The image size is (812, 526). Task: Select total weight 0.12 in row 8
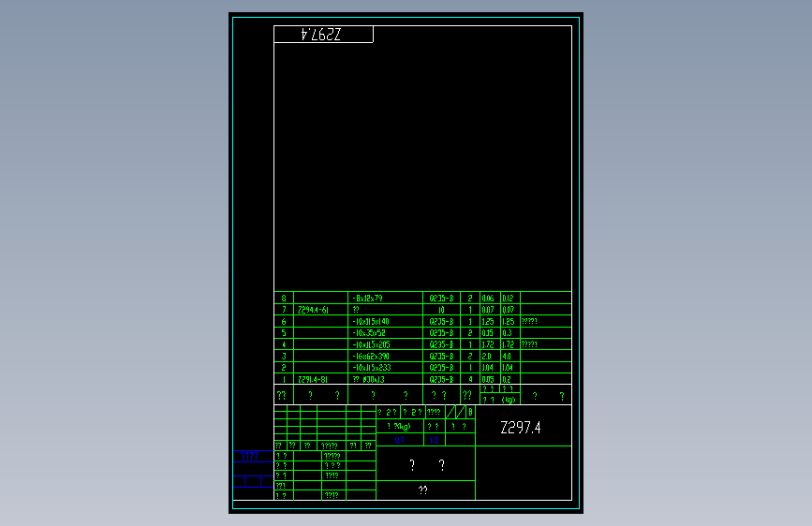[x=508, y=299]
